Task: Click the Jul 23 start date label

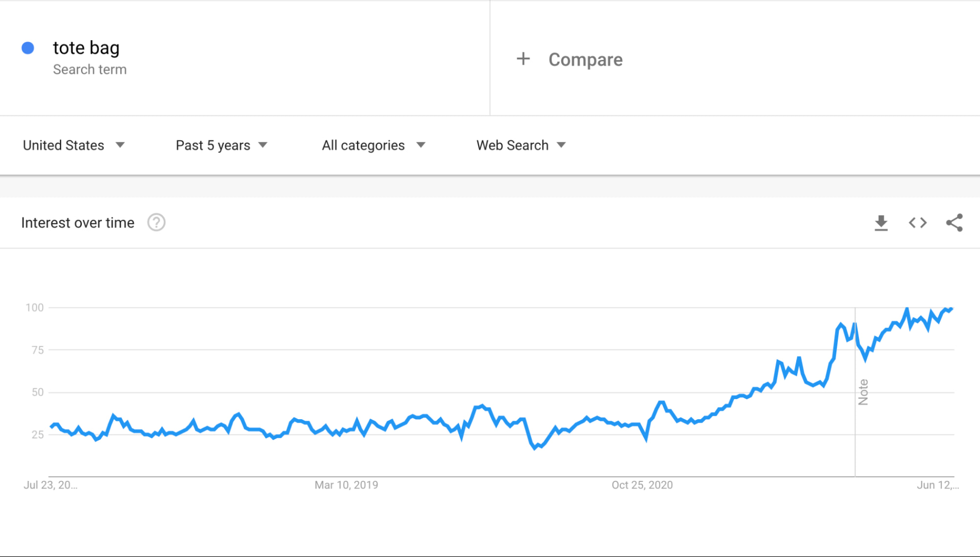Action: tap(50, 485)
